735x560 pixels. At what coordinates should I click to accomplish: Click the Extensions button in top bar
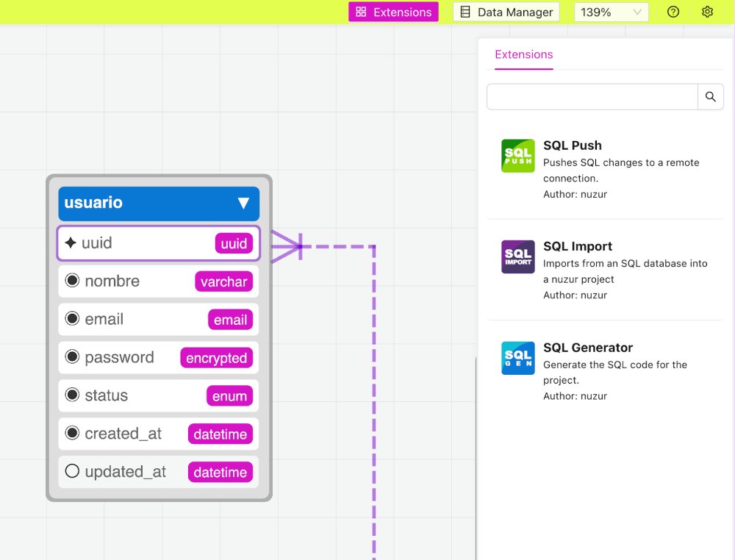393,12
